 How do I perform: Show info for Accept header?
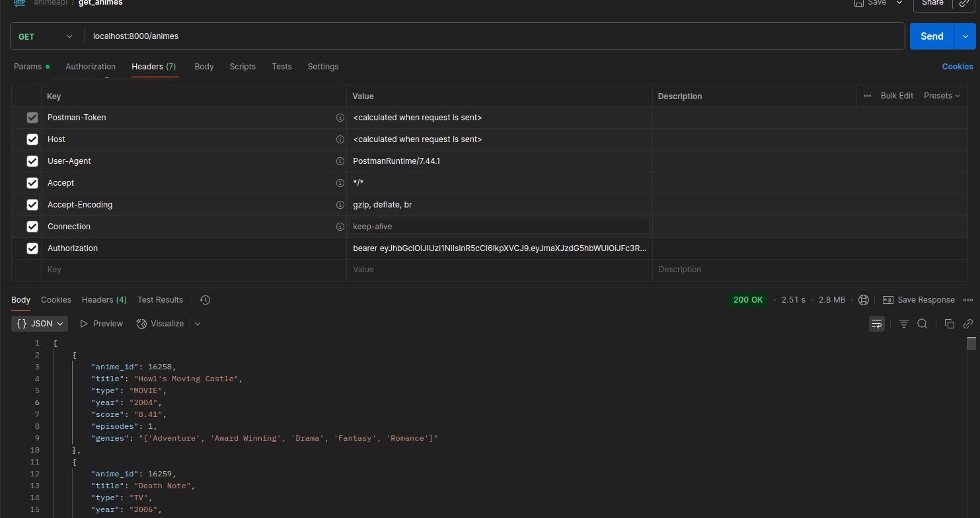pyautogui.click(x=340, y=183)
